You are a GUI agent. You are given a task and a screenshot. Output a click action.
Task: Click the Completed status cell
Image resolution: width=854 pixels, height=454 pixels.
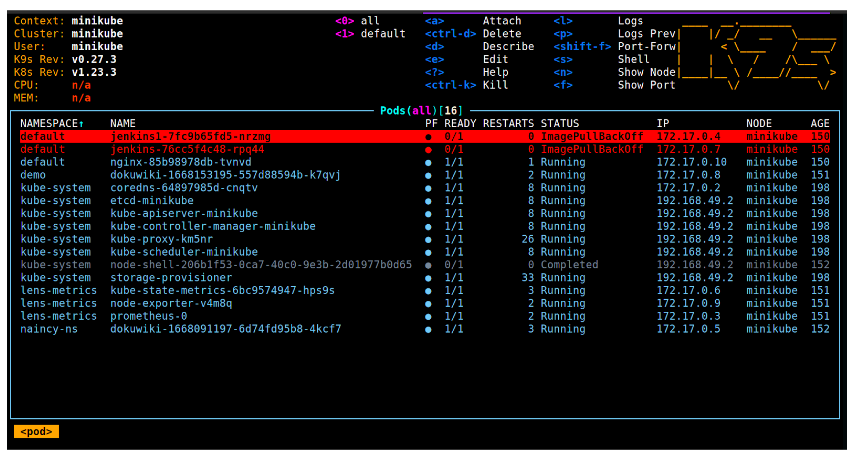pyautogui.click(x=570, y=265)
